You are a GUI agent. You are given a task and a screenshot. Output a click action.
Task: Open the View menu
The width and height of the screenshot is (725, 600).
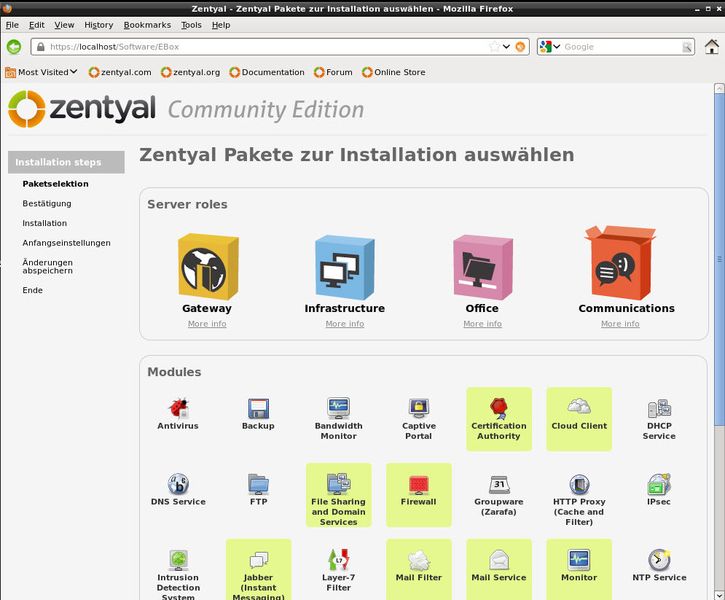point(64,25)
